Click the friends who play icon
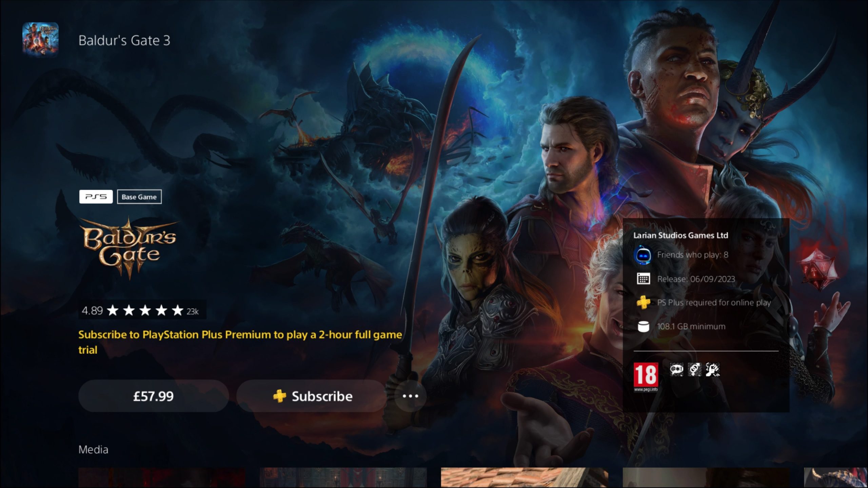Viewport: 868px width, 488px height. (x=643, y=255)
